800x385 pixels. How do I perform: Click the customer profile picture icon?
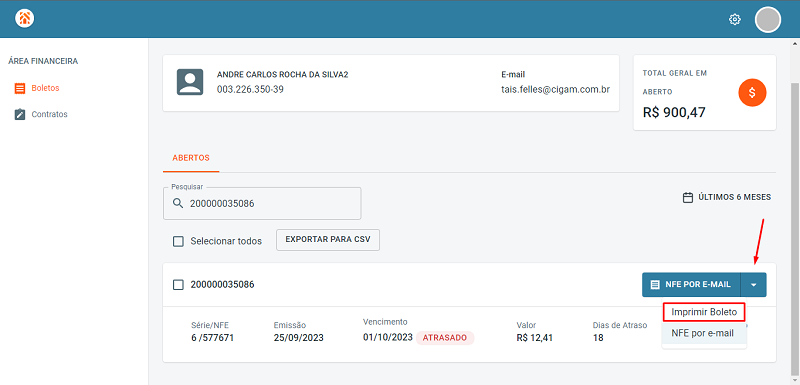coord(190,82)
